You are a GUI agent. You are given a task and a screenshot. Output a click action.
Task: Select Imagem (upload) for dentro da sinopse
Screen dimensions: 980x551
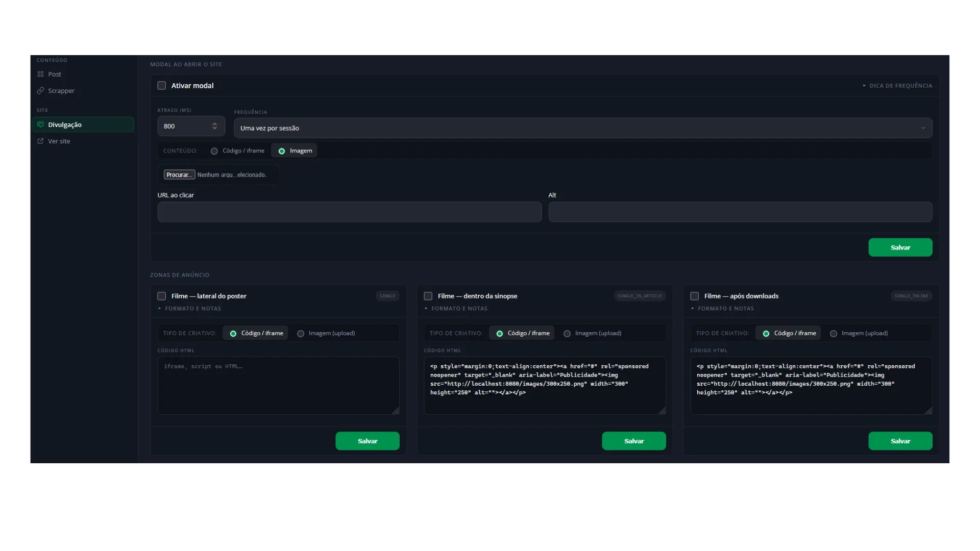[x=593, y=333]
